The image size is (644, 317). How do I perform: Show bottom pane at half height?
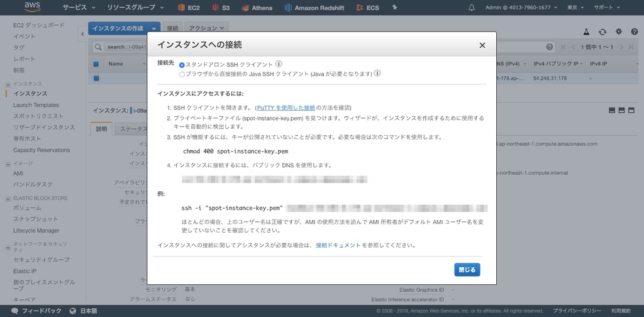coord(621,110)
